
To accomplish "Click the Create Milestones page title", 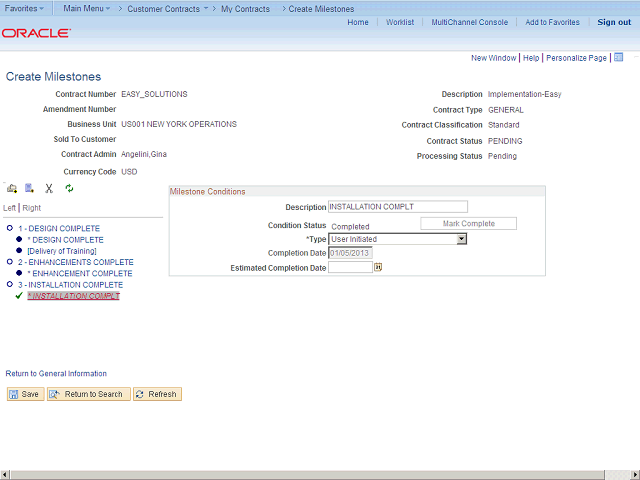I will tap(53, 77).
